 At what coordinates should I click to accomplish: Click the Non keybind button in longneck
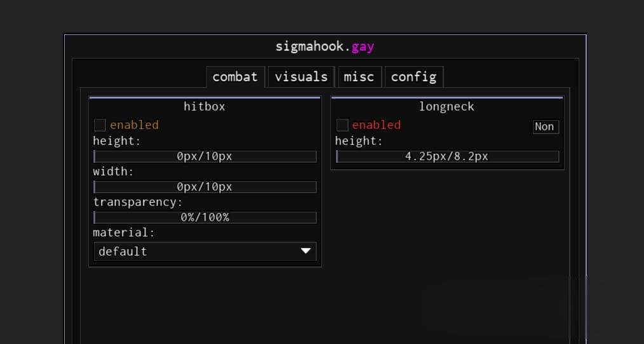tap(544, 127)
